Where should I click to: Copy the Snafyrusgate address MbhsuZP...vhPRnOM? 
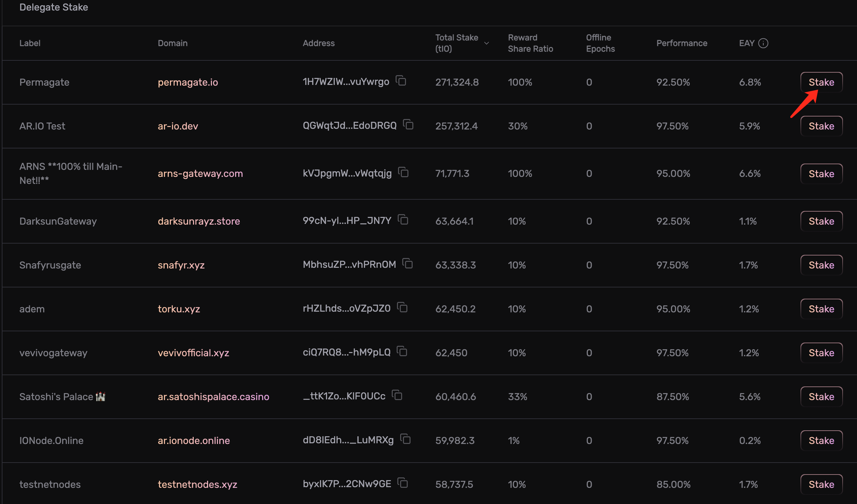pos(407,264)
